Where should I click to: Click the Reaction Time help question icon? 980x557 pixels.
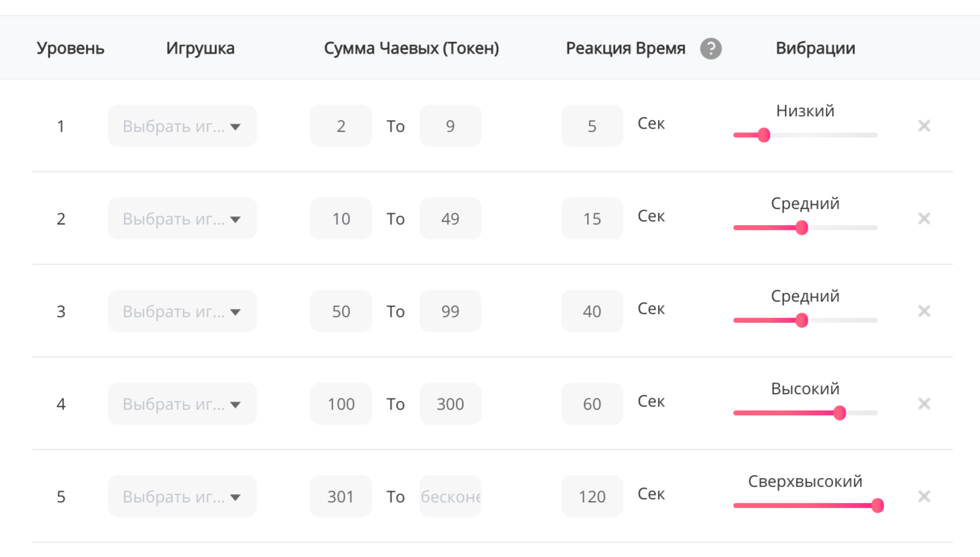(x=711, y=48)
